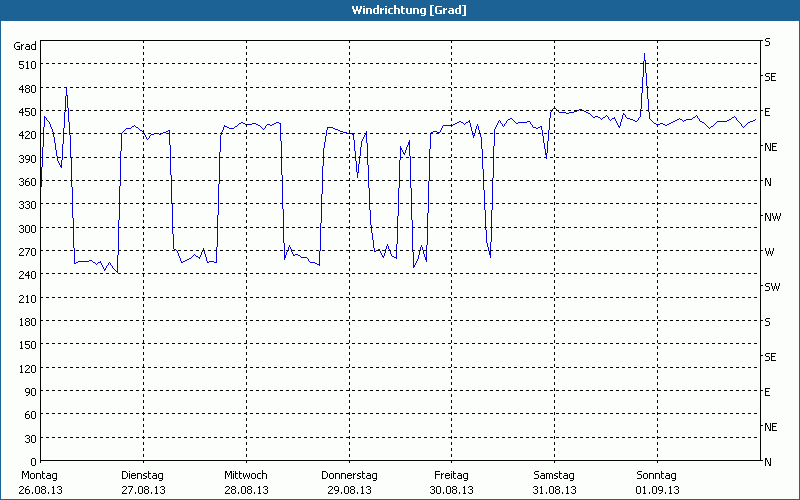
Task: Click the 'Grad' y-axis unit label
Action: coord(25,46)
